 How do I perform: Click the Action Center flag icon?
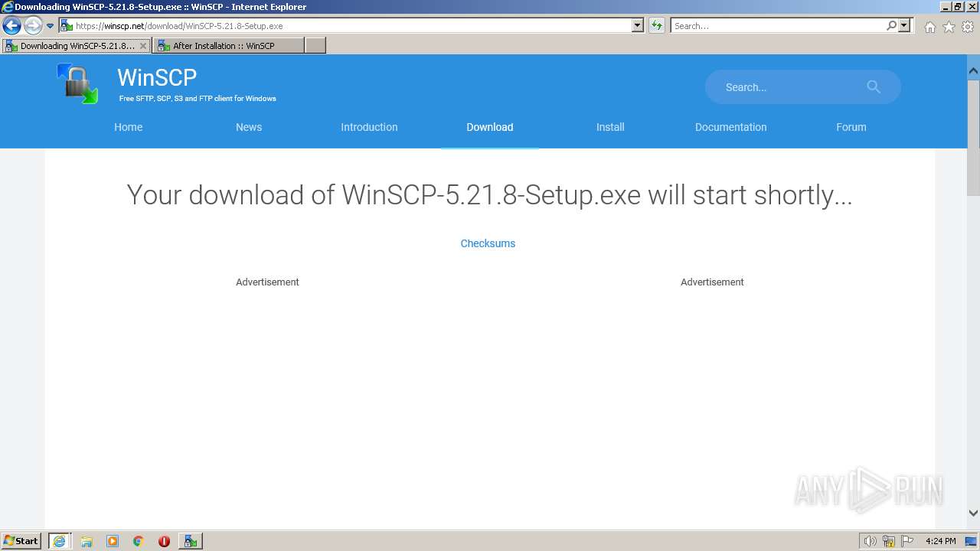point(907,541)
